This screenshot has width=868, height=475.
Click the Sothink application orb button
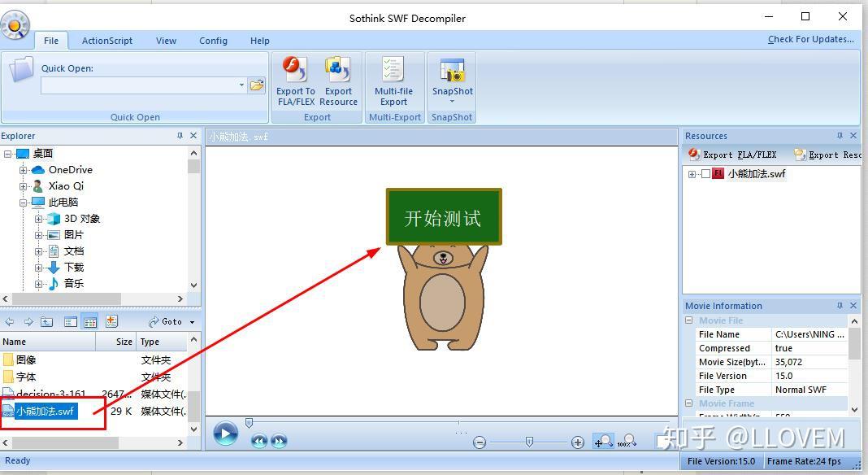click(15, 25)
